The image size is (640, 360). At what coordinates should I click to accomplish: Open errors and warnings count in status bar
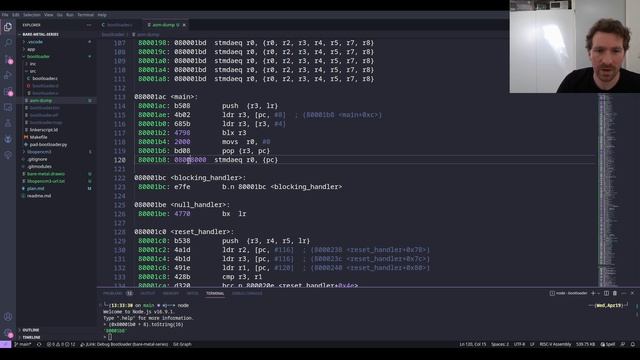tap(61, 344)
